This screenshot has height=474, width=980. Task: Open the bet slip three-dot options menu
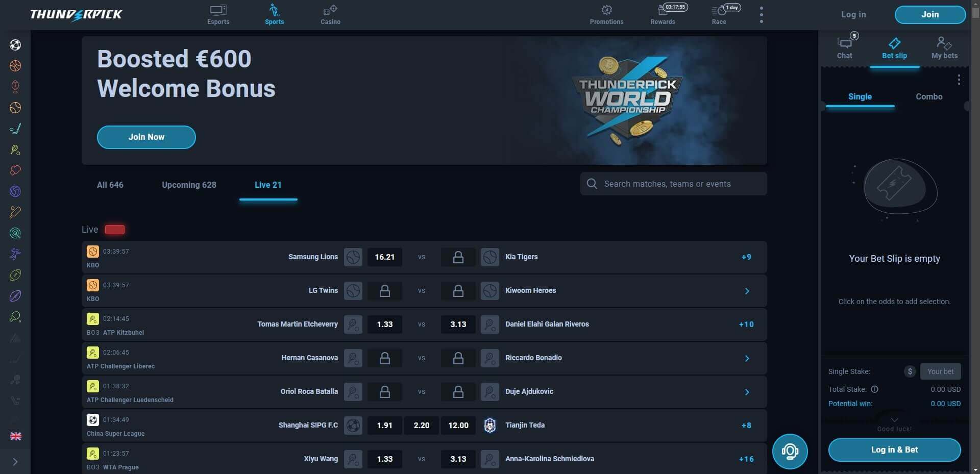[959, 80]
